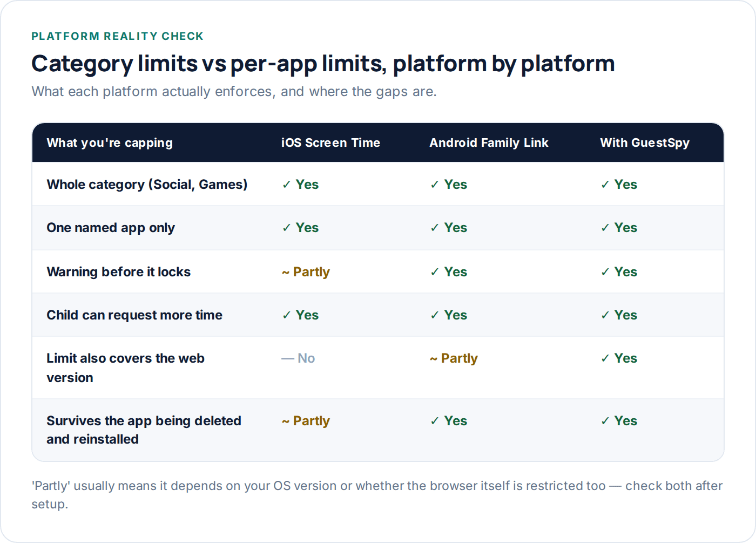This screenshot has height=544, width=756.
Task: Click Android 'Yes' for Warning before it locks
Action: [449, 272]
